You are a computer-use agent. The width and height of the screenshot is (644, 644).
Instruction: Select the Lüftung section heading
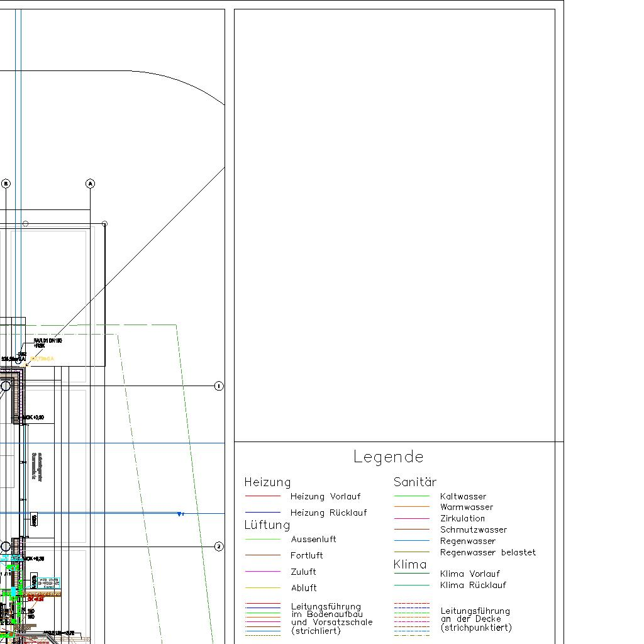(x=267, y=525)
